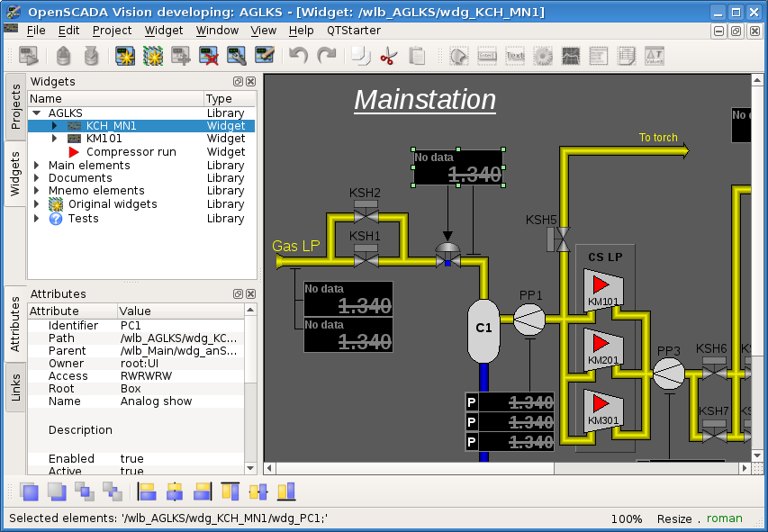Click the canvas horizontal scrollbar right arrow
Image resolution: width=768 pixels, height=532 pixels.
[745, 468]
